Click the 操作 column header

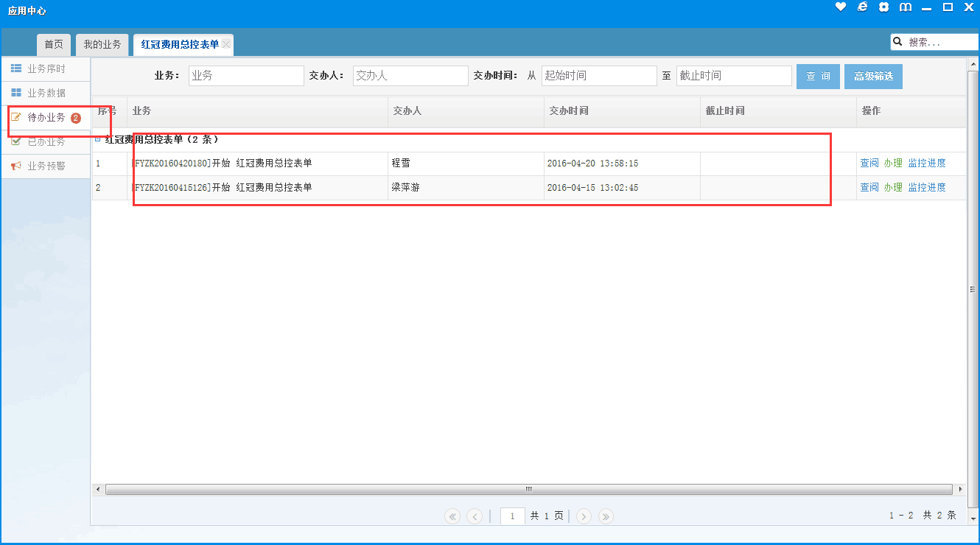[x=911, y=111]
